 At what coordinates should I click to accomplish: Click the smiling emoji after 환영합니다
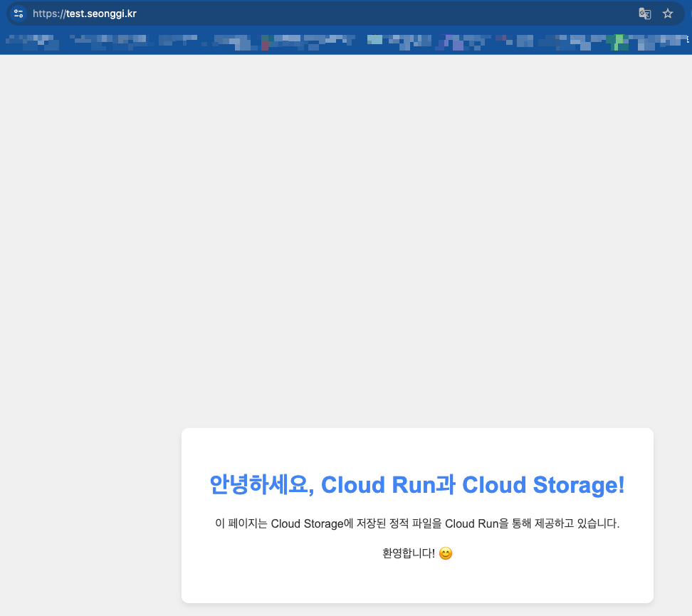tap(446, 553)
